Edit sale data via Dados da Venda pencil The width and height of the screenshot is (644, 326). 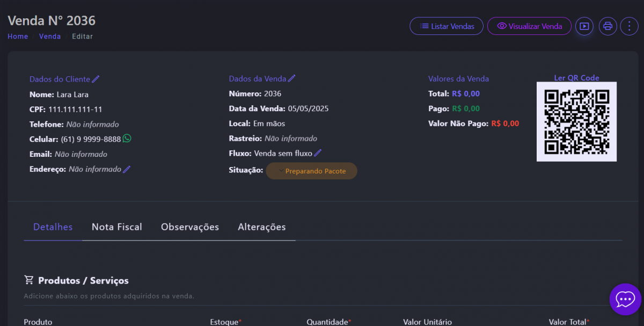tap(291, 78)
